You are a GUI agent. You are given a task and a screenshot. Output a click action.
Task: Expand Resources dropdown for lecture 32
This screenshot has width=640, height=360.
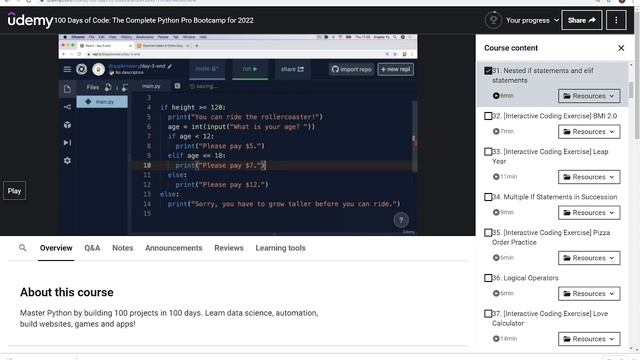point(589,131)
